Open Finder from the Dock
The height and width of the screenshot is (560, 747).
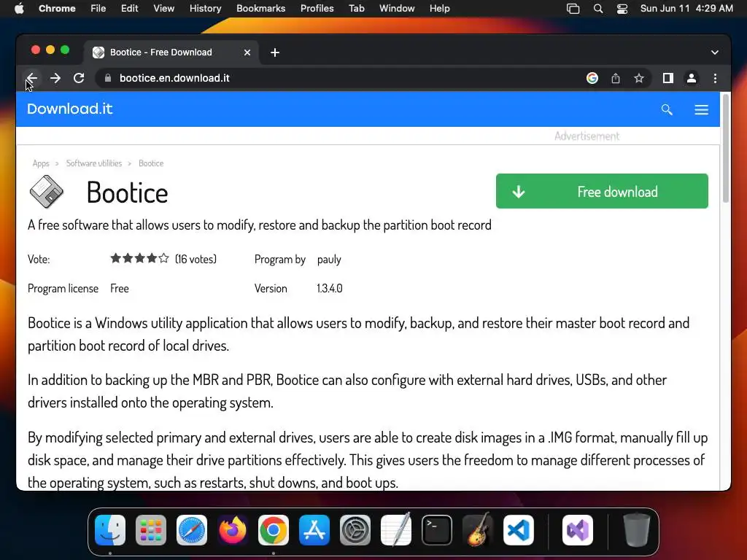click(x=110, y=530)
